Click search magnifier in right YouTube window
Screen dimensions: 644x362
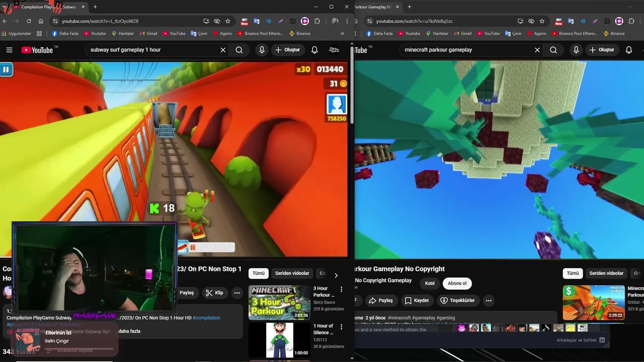(553, 50)
